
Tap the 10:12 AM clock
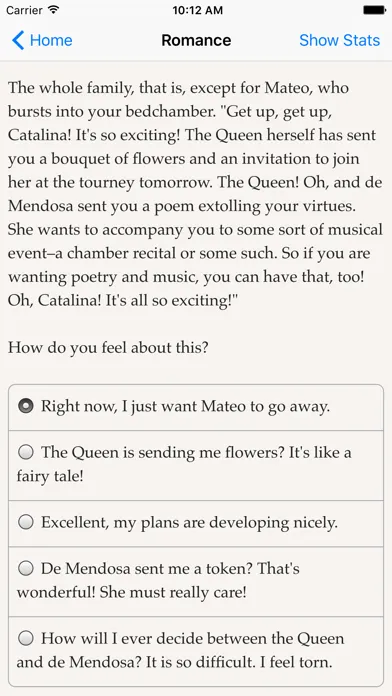[x=198, y=10]
